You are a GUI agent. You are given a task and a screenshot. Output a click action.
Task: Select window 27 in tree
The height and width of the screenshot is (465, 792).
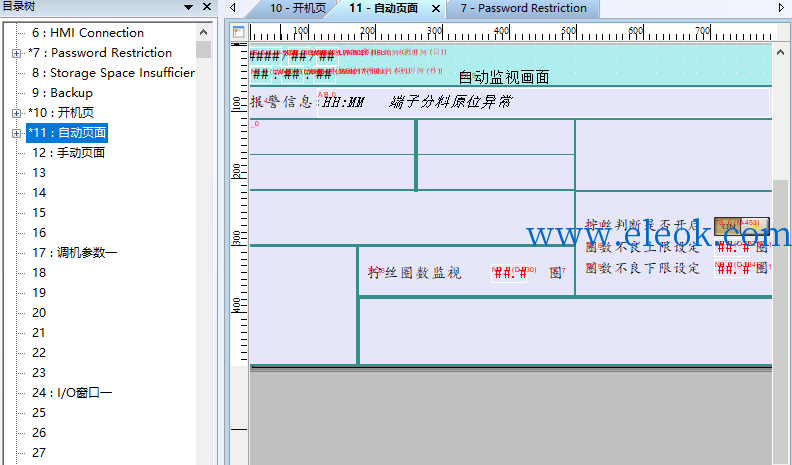click(39, 453)
